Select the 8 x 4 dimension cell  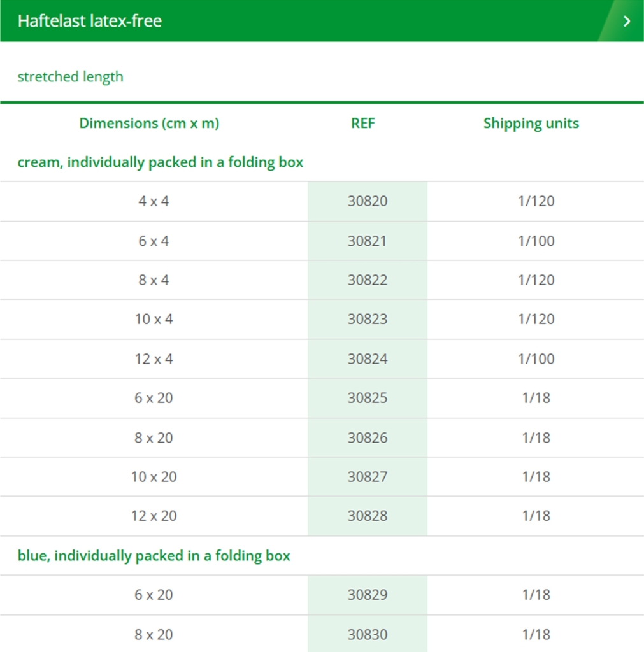154,280
